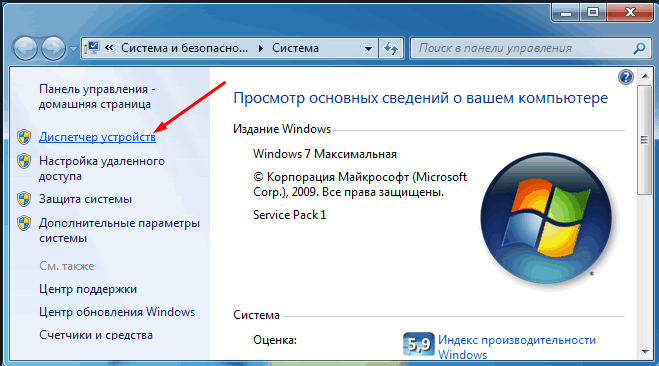The width and height of the screenshot is (659, 366).
Task: Maximize the System window
Action: tap(593, 13)
